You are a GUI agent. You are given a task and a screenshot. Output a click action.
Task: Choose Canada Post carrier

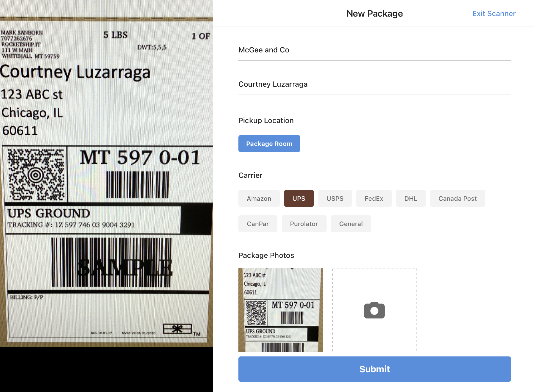pyautogui.click(x=457, y=198)
